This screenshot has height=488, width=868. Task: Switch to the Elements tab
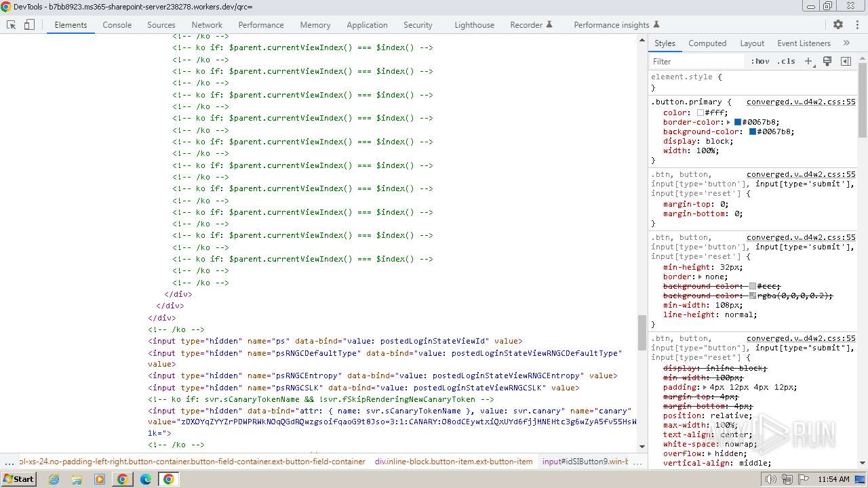click(x=71, y=24)
